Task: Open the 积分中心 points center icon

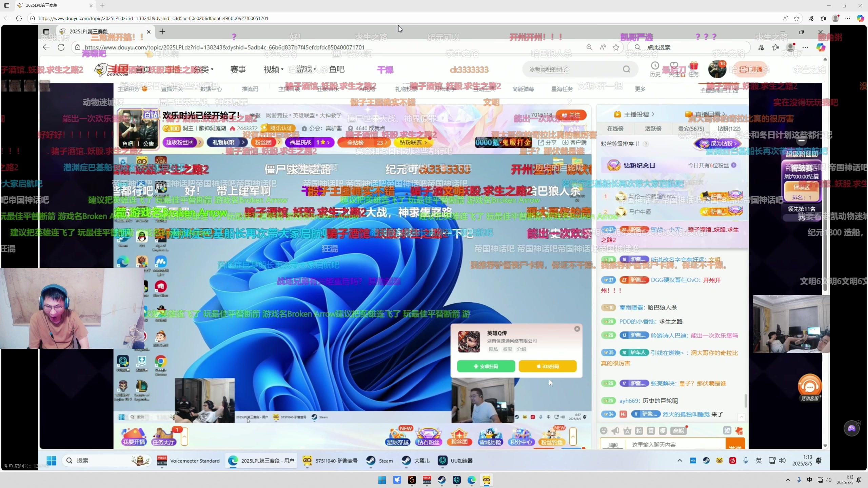Action: (x=521, y=436)
